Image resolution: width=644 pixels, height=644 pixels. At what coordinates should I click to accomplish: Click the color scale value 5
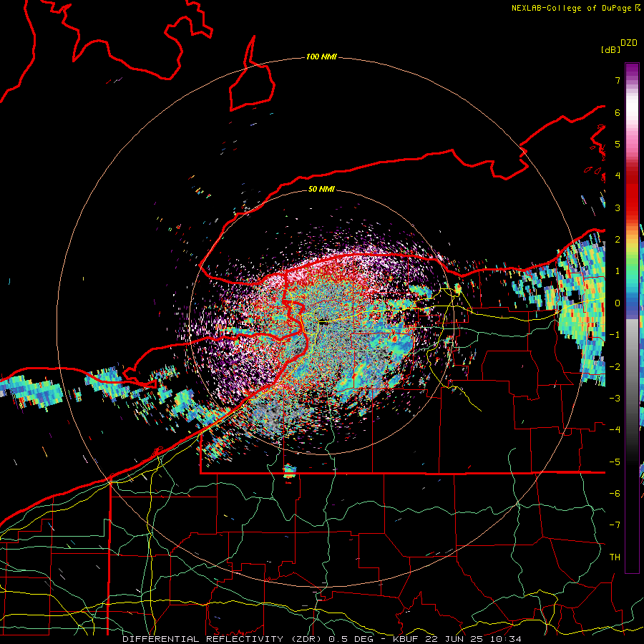618,144
